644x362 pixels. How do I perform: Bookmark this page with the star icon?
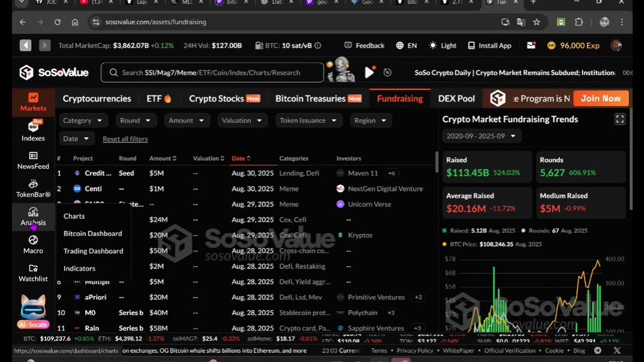coord(536,22)
